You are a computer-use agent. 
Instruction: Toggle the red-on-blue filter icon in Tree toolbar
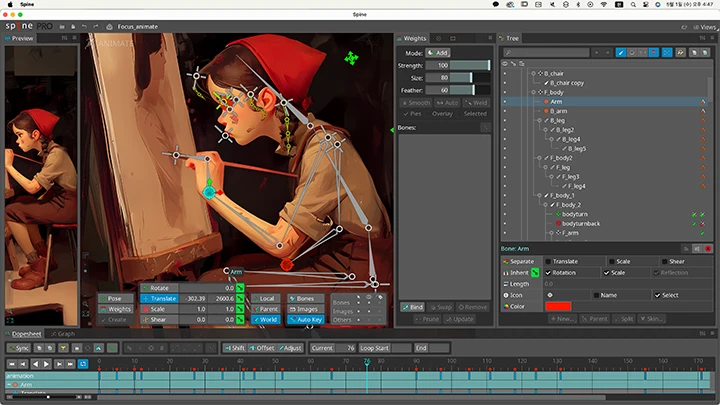click(654, 53)
